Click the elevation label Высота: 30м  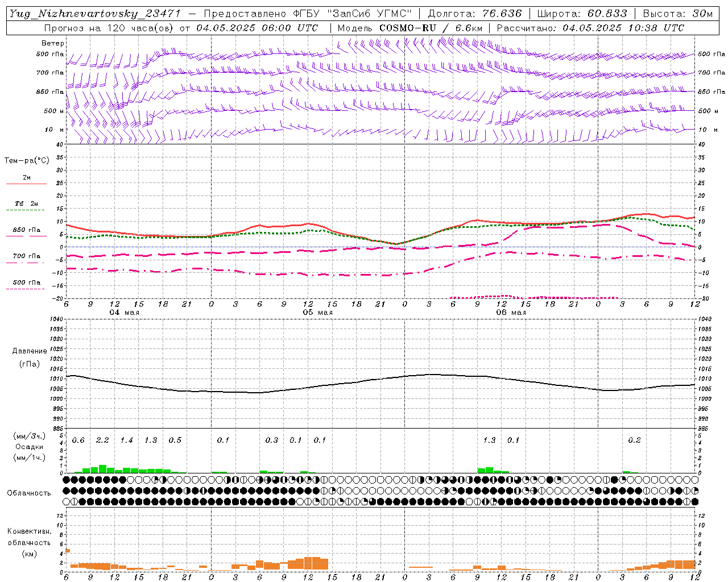tap(677, 14)
